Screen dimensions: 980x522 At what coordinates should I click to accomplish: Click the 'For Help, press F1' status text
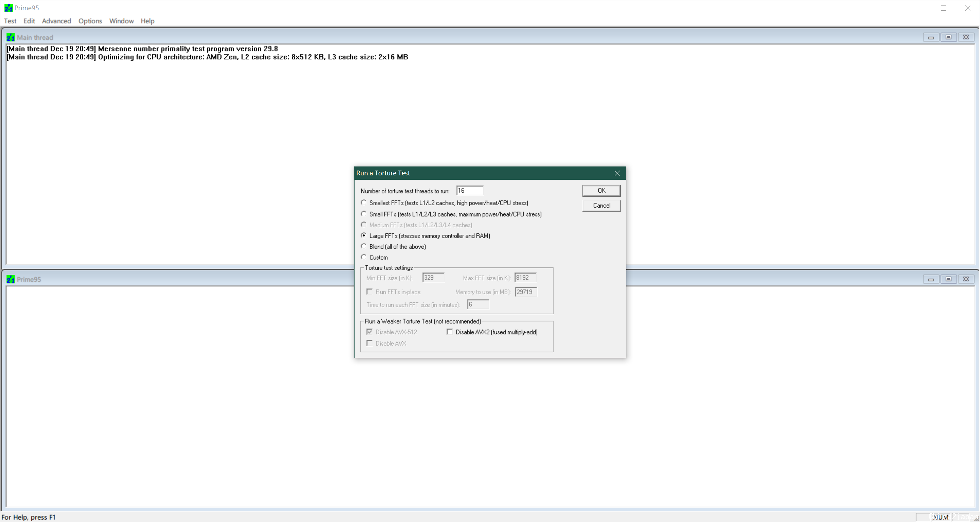point(28,517)
